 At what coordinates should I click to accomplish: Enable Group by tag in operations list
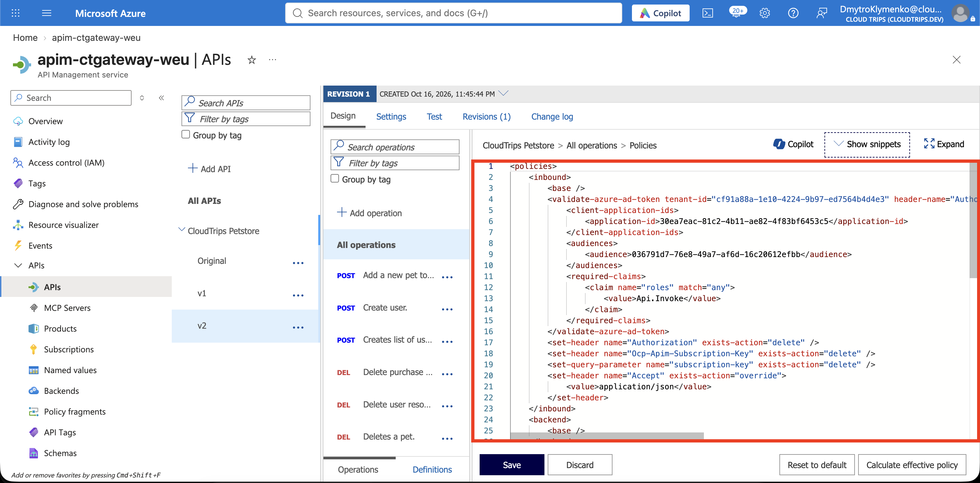335,179
